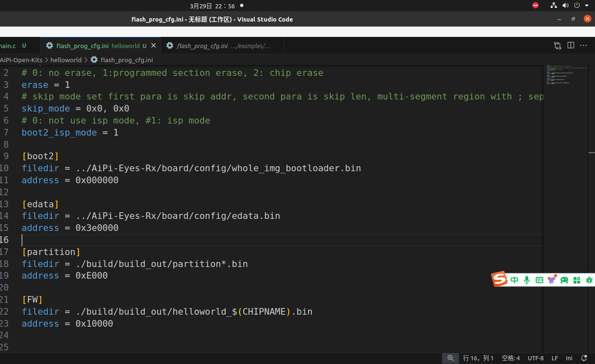The image size is (595, 364).
Task: Click the 'boot2_isp_mode = 1' line
Action: [70, 133]
